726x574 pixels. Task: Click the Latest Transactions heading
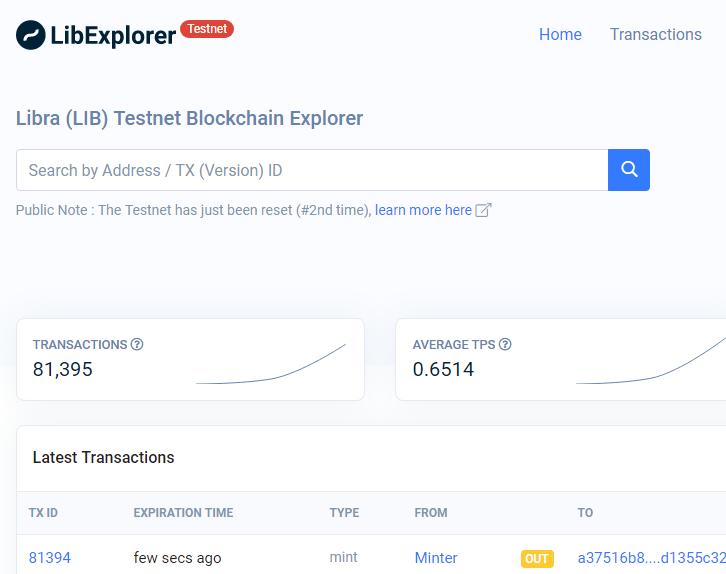[x=103, y=457]
